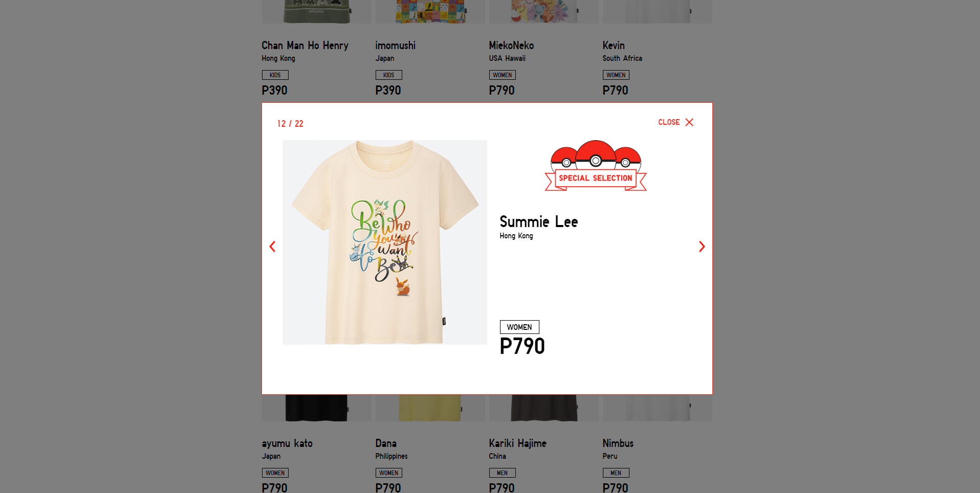This screenshot has width=980, height=493.
Task: Select the Kariki Hajime design
Action: pos(517,443)
